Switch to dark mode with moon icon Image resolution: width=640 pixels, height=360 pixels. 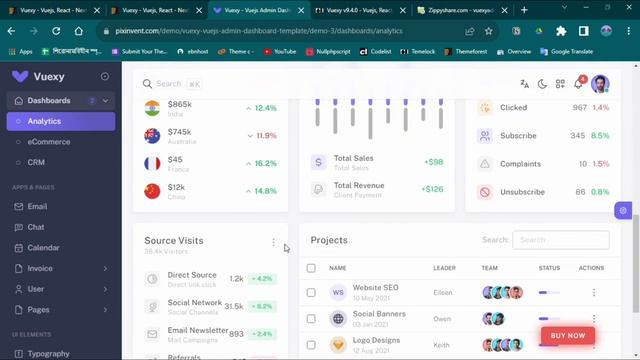(x=542, y=84)
